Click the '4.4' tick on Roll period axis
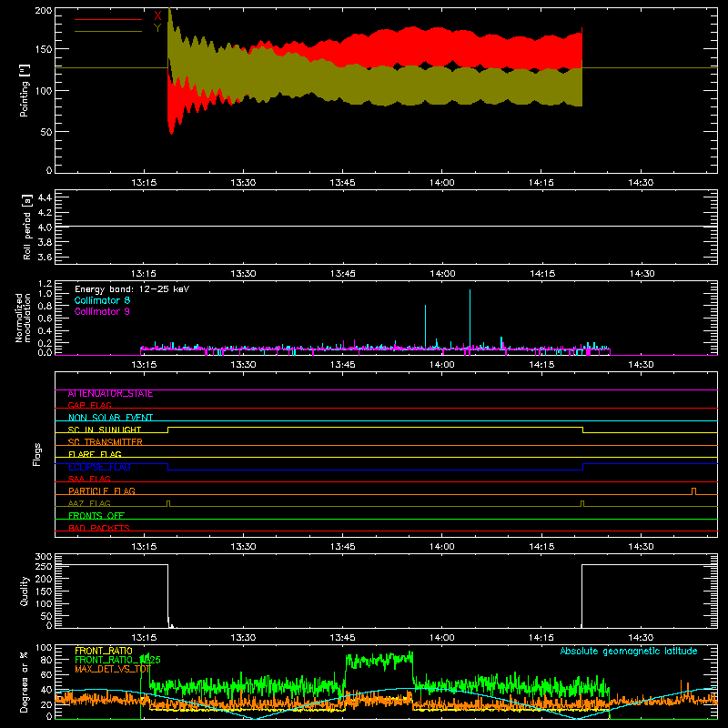Screen dimensions: 728x728 coord(45,197)
